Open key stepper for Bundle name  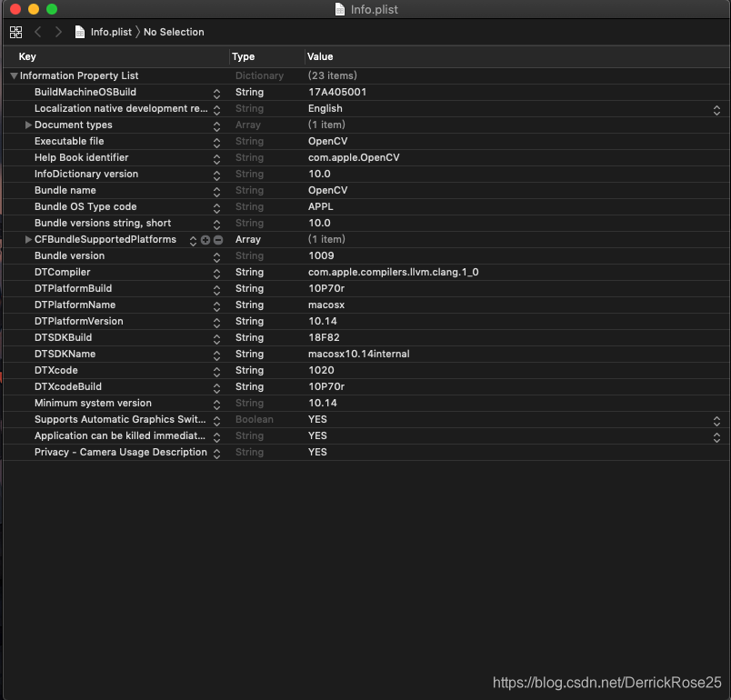[x=216, y=192]
